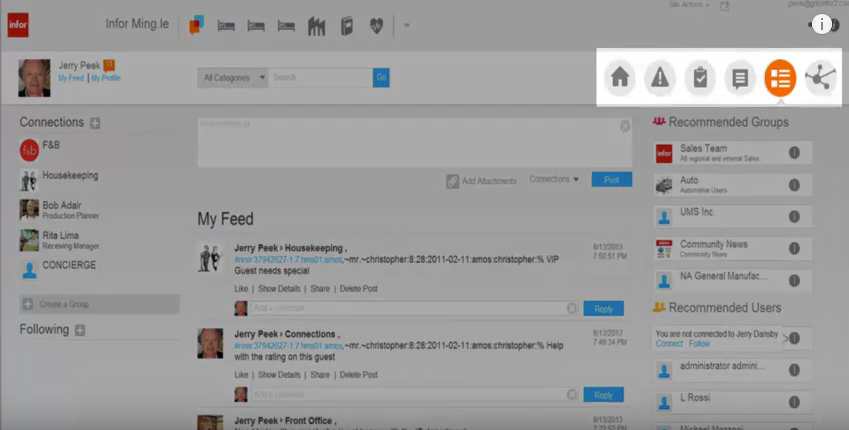
Task: Click into the new post message box
Action: 414,142
